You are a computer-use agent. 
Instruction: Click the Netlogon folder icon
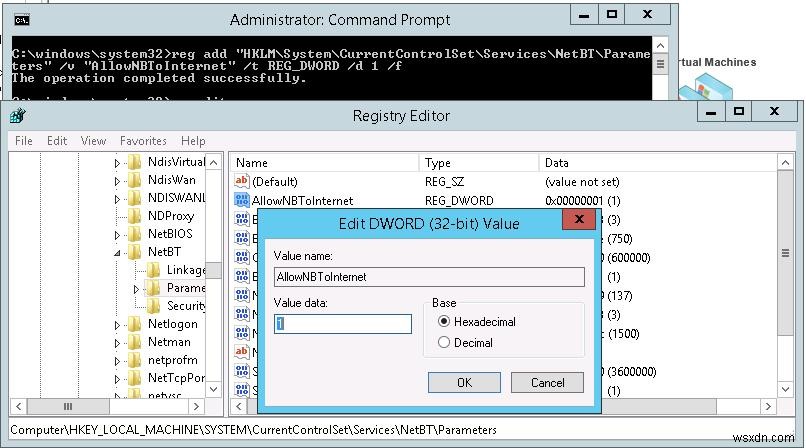tap(135, 324)
